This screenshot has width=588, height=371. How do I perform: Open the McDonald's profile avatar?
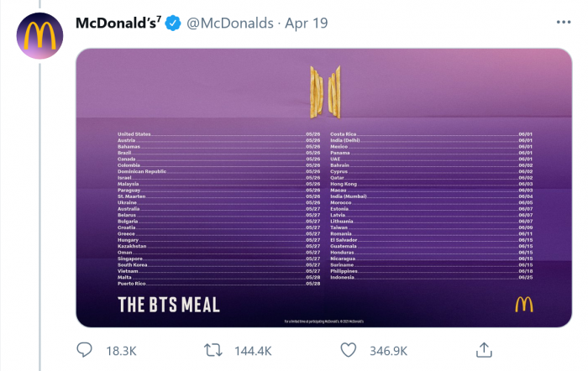click(37, 39)
